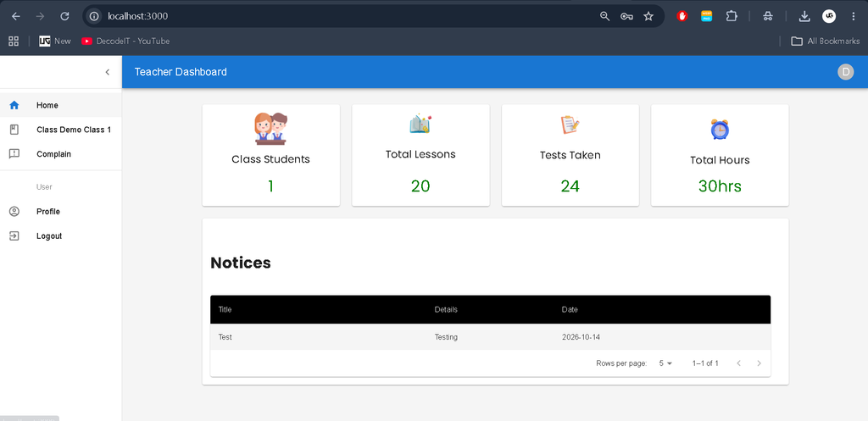
Task: Click the Title column header
Action: pos(225,310)
